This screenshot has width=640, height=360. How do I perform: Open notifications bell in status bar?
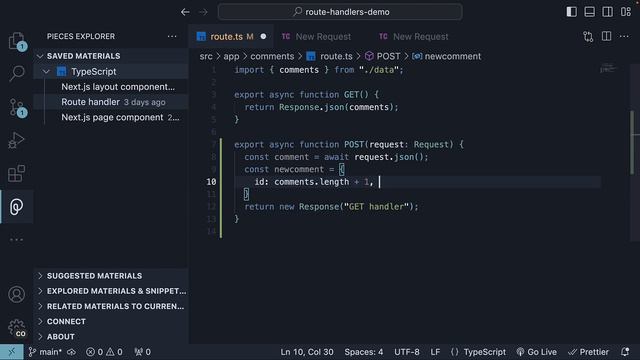[625, 352]
